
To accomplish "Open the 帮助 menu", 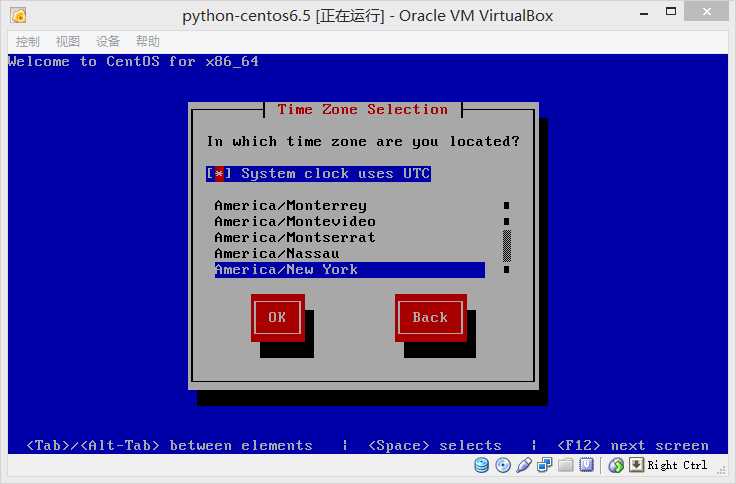I will [148, 41].
